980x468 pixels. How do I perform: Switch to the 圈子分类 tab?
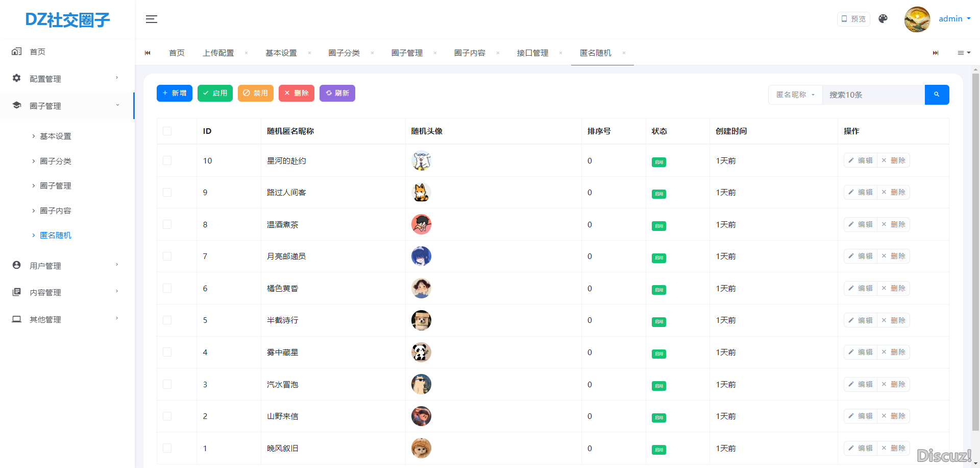pos(344,53)
